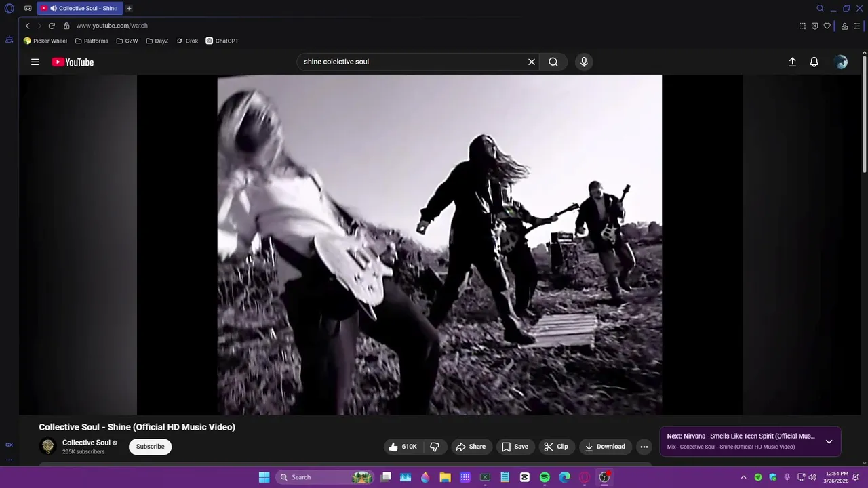Open the ChatGPT bookmark
The height and width of the screenshot is (488, 868).
coord(222,41)
